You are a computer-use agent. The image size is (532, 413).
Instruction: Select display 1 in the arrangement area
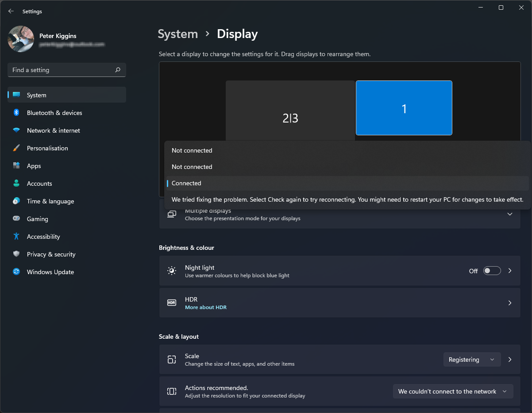pos(404,108)
